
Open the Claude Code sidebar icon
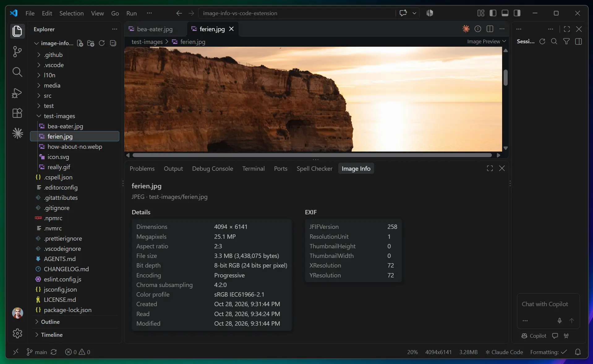click(17, 133)
